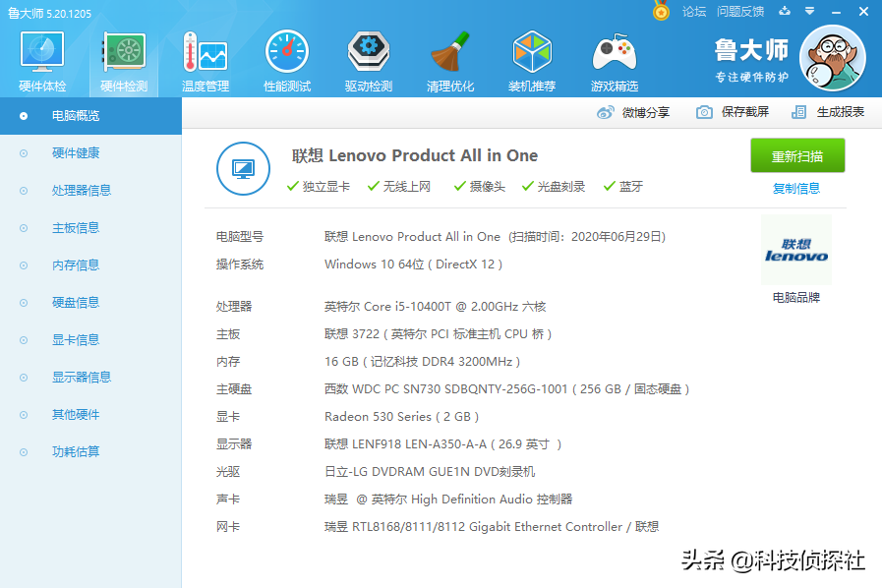This screenshot has width=882, height=588.
Task: Launch the 性能测试 performance benchmark
Action: tap(286, 59)
